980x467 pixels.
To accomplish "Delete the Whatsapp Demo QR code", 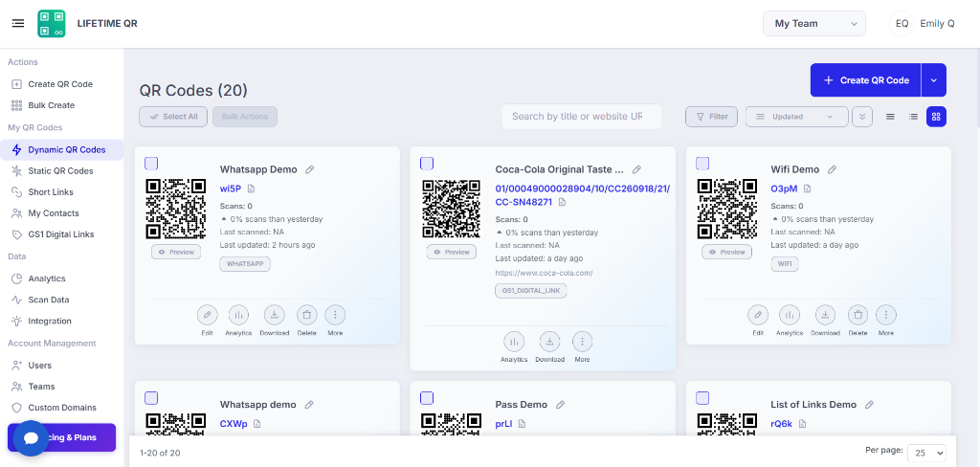I will click(x=306, y=315).
